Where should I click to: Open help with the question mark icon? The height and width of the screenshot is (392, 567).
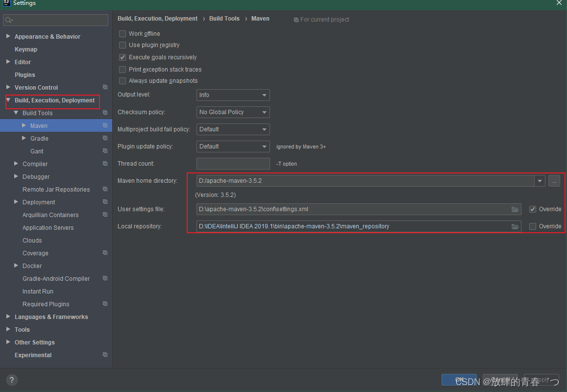pyautogui.click(x=12, y=380)
